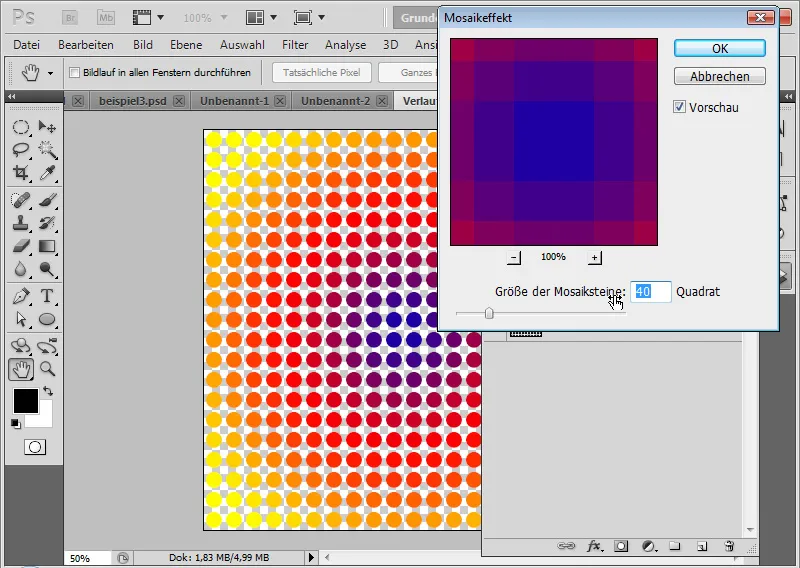Add a layer mask
This screenshot has width=800, height=568.
coord(621,546)
